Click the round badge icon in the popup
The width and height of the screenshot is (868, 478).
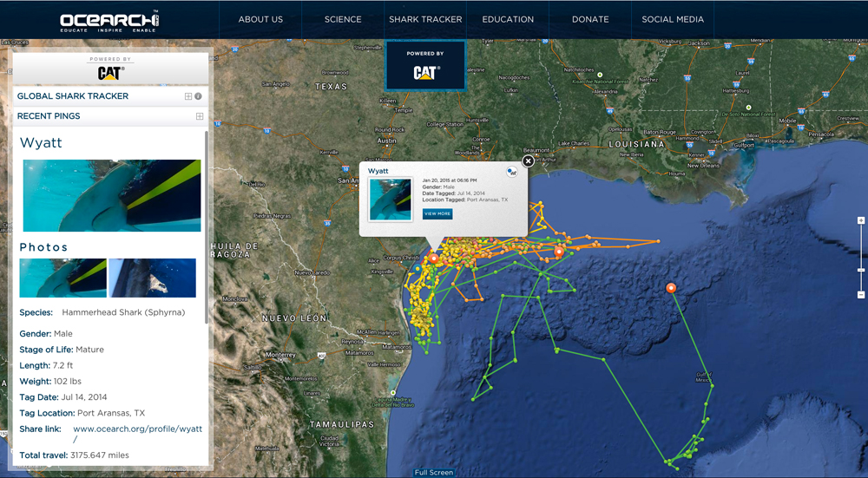pyautogui.click(x=512, y=172)
